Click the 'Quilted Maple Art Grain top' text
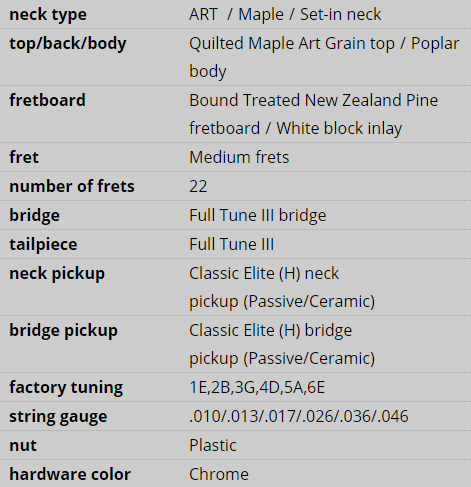Viewport: 471px width, 487px height. coord(292,44)
